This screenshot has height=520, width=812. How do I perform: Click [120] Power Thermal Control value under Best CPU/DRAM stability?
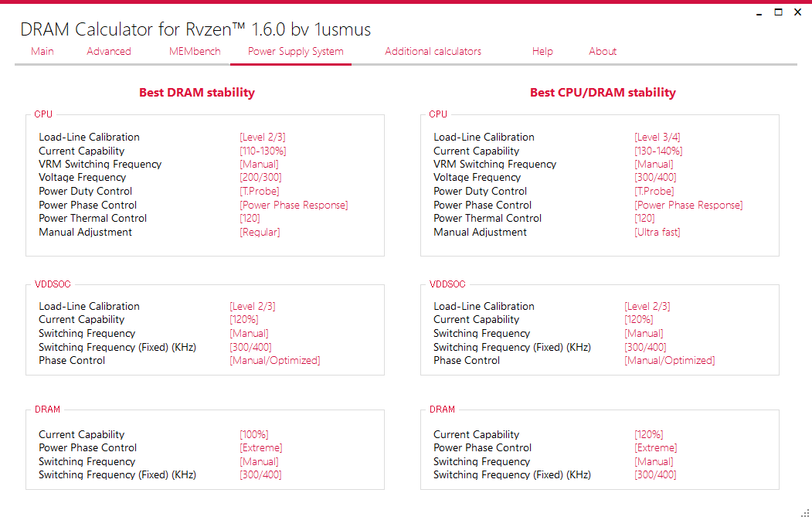[644, 219]
